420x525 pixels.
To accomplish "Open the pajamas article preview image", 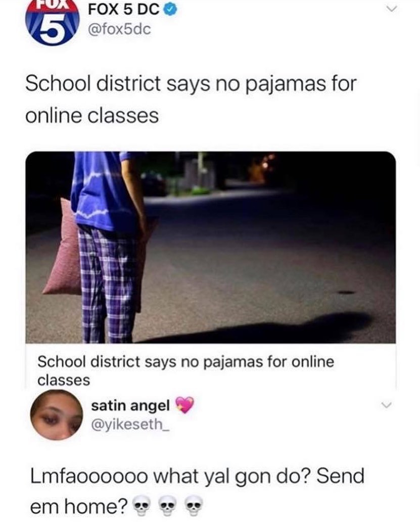I will 211,247.
